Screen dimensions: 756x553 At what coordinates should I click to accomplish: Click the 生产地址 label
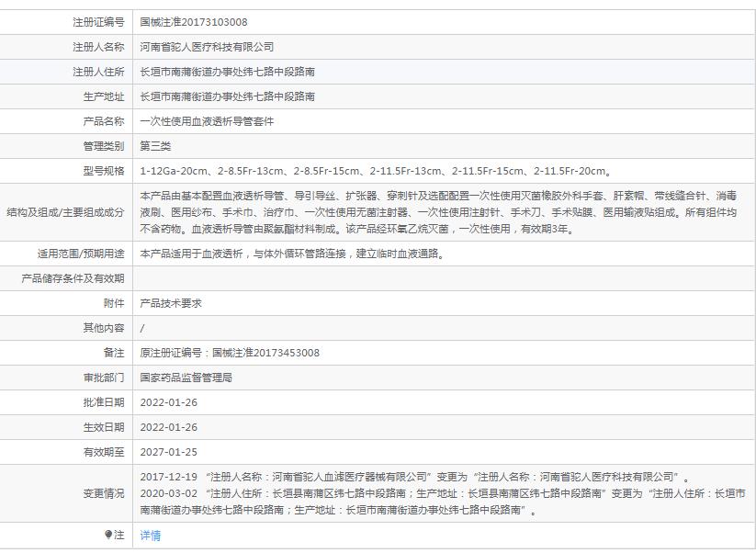[104, 96]
